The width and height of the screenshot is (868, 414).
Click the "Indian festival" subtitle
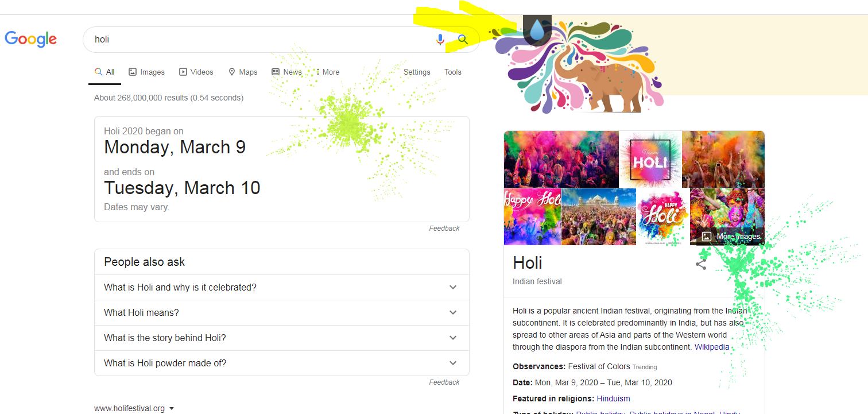537,281
